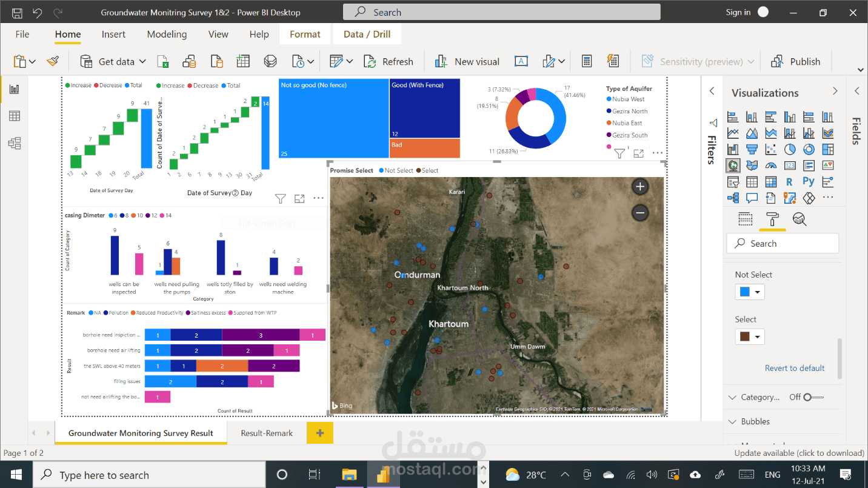Open the Analytics magnifier pane tab
This screenshot has width=868, height=488.
pyautogui.click(x=800, y=219)
